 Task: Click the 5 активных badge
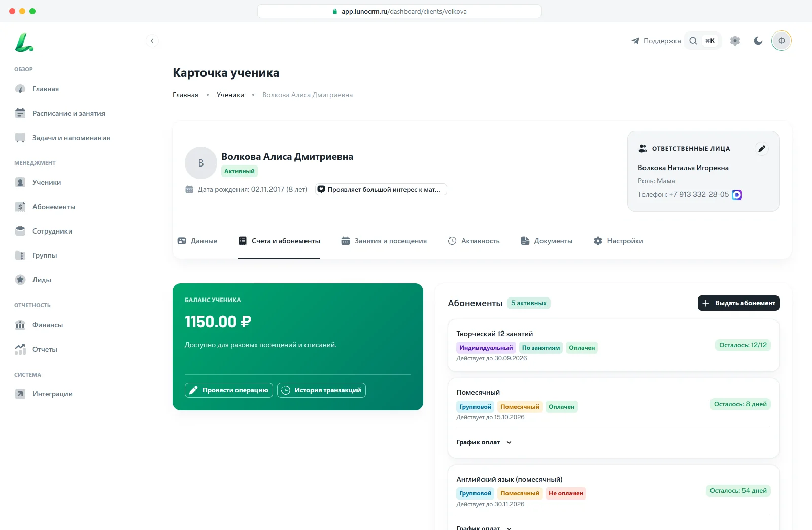[529, 303]
